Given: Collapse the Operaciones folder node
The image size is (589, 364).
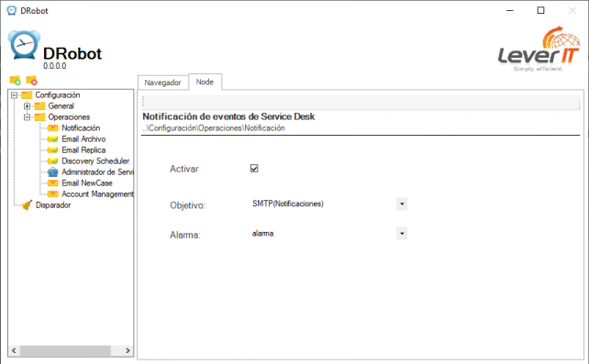Looking at the screenshot, I should [x=27, y=117].
